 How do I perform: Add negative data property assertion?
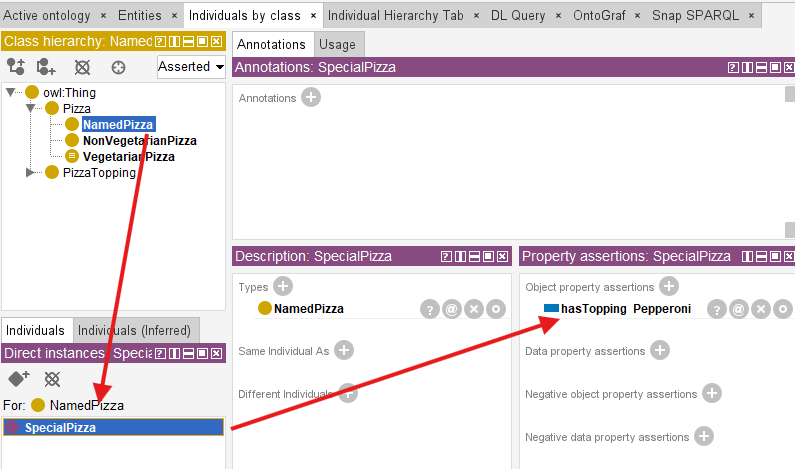[704, 436]
